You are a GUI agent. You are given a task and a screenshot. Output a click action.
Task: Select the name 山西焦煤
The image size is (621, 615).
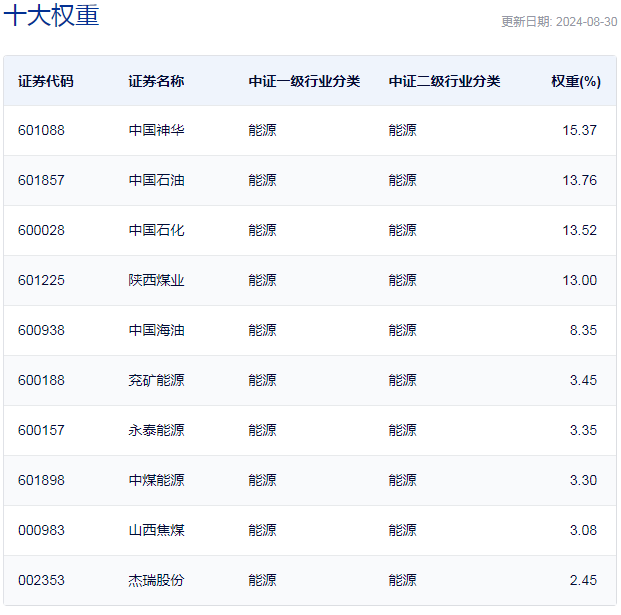[156, 530]
